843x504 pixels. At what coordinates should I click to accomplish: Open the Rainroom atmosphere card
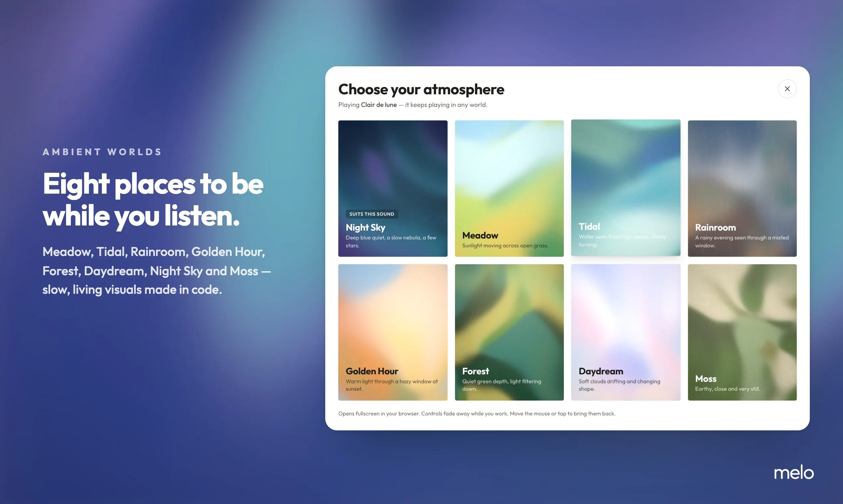coord(742,188)
